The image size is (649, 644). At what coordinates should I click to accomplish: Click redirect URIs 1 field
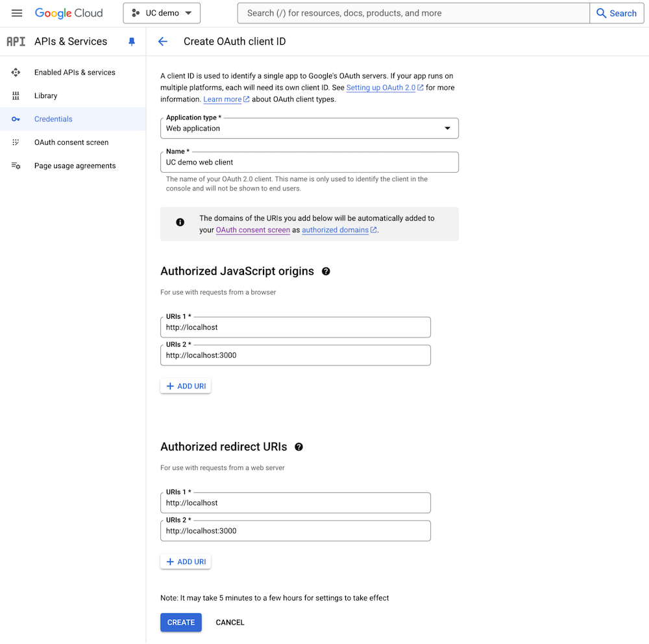point(295,503)
